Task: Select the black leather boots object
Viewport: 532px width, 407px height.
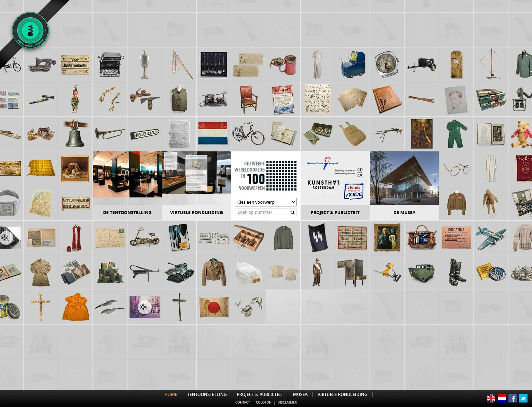Action: coord(457,272)
